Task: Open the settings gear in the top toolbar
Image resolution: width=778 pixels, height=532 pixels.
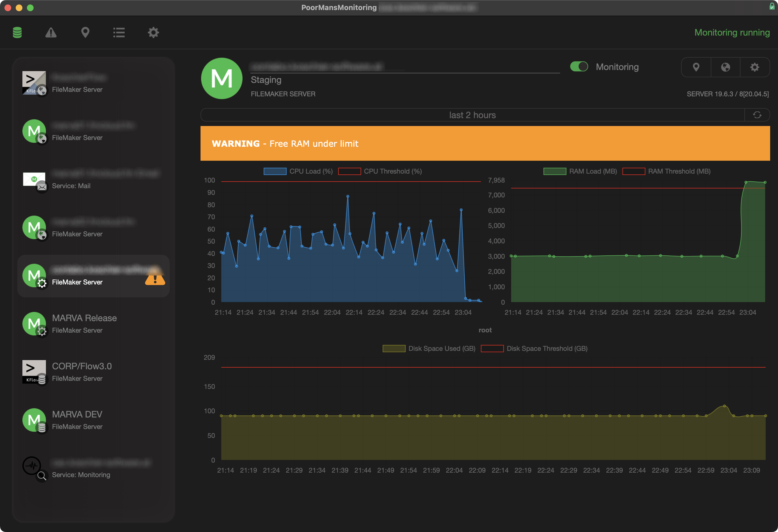Action: [x=153, y=32]
